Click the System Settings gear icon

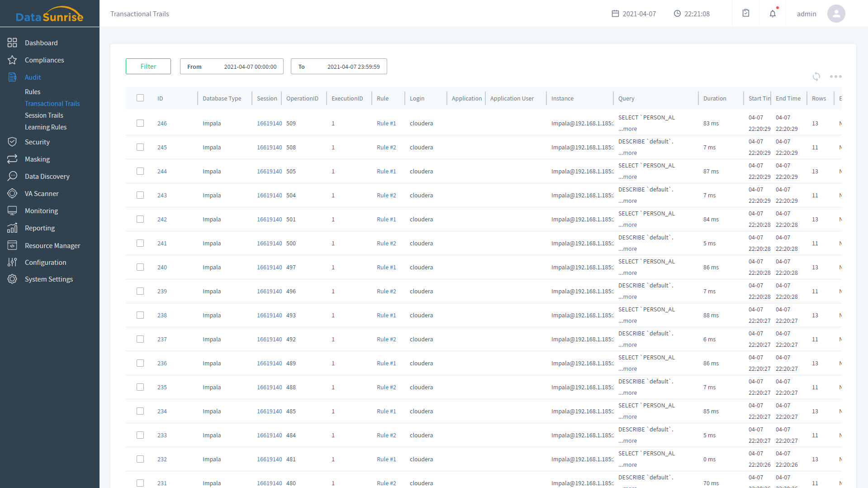pos(12,279)
